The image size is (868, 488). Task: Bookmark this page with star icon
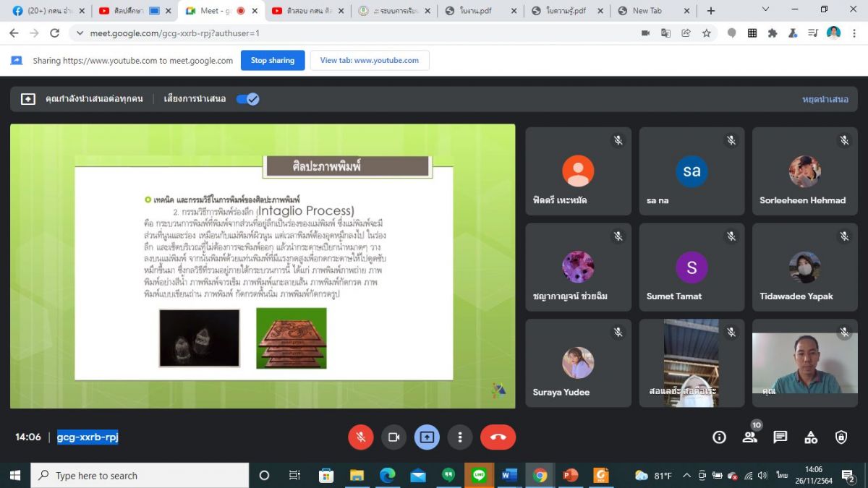[707, 33]
